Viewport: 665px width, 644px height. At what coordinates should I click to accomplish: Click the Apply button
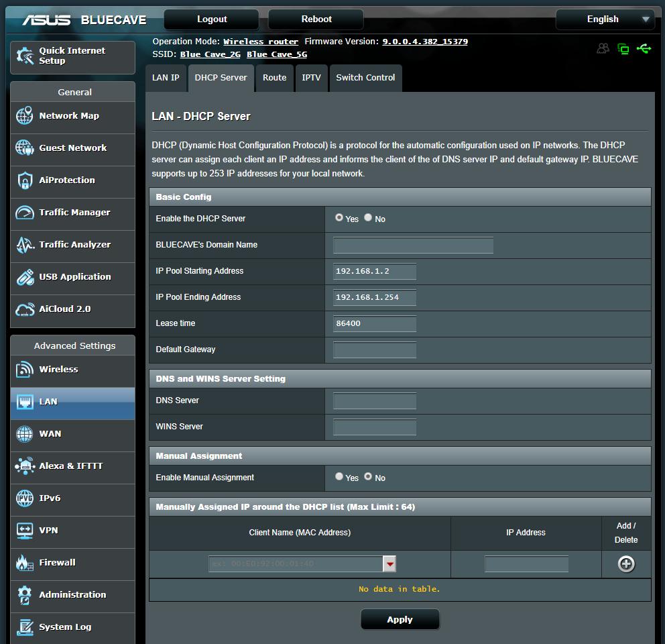tap(400, 619)
